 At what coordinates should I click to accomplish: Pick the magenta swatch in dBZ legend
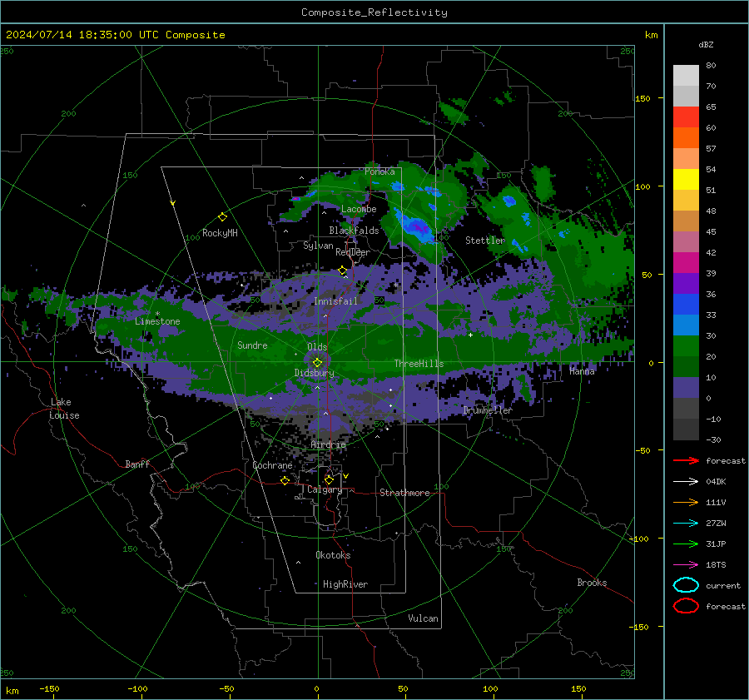[686, 263]
